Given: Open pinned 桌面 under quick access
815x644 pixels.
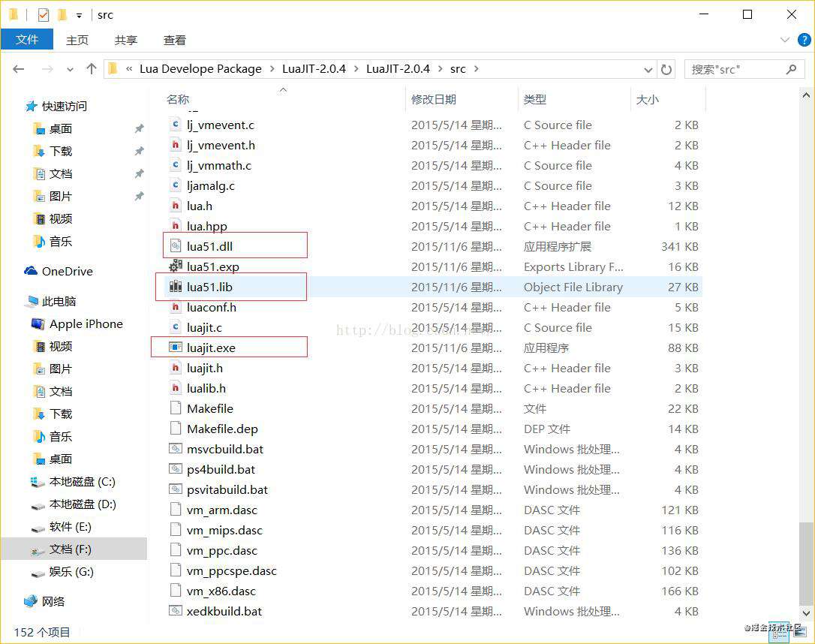Looking at the screenshot, I should pos(60,128).
